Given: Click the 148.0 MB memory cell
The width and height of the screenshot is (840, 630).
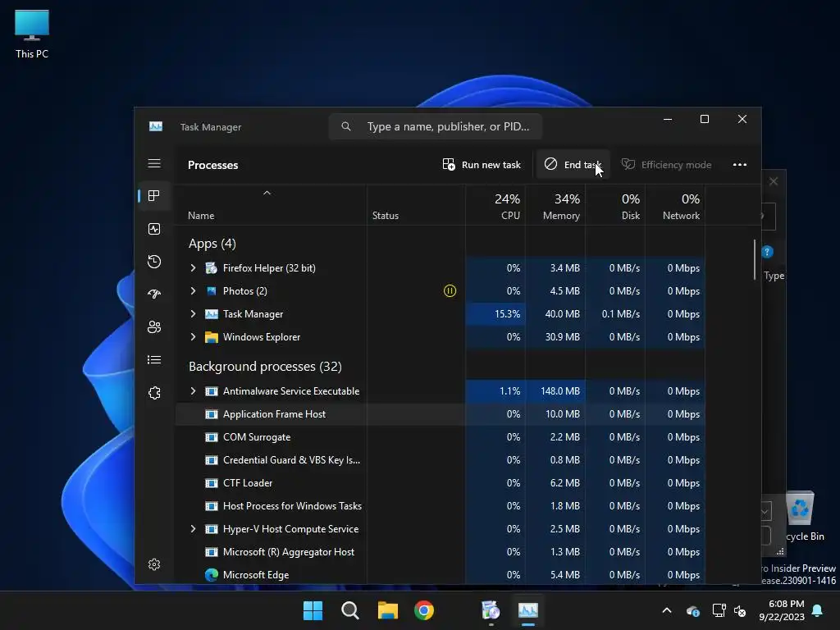Looking at the screenshot, I should 555,391.
